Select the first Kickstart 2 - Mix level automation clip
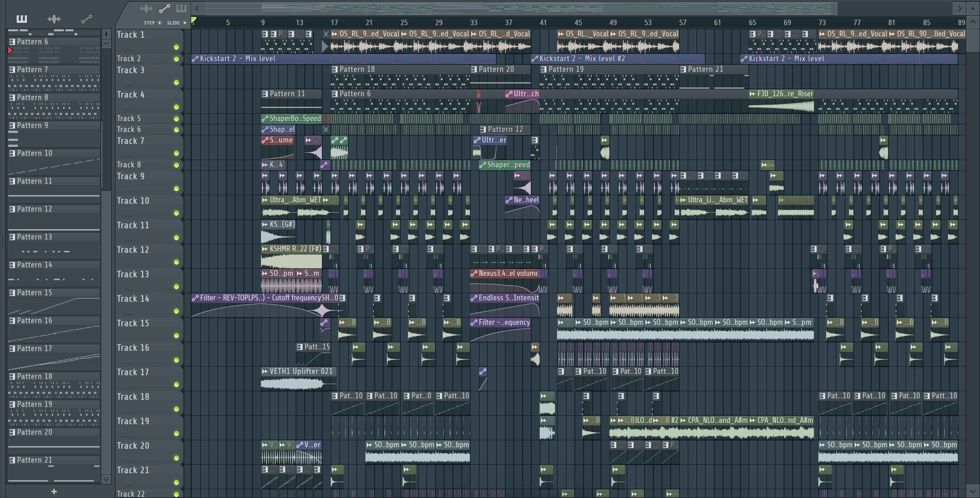Image resolution: width=980 pixels, height=498 pixels. pyautogui.click(x=344, y=59)
